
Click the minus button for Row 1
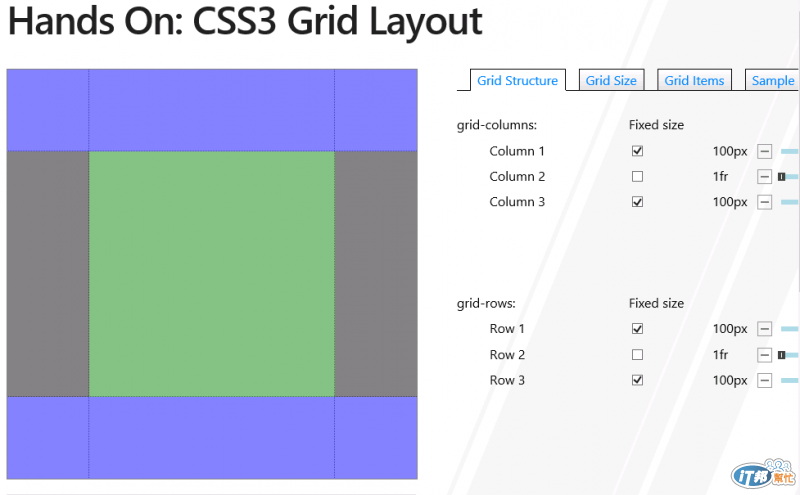(x=764, y=329)
